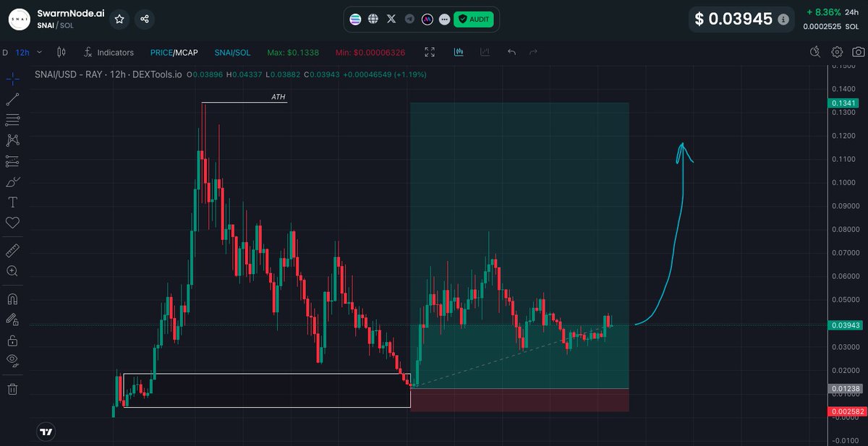Select the Text annotation tool
Image resolution: width=868 pixels, height=446 pixels.
[12, 202]
